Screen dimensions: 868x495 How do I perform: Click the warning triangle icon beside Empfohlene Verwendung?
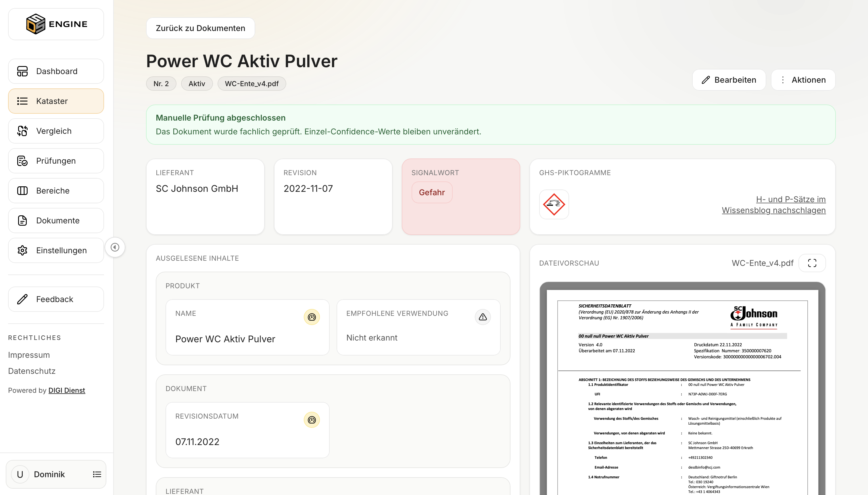[483, 317]
